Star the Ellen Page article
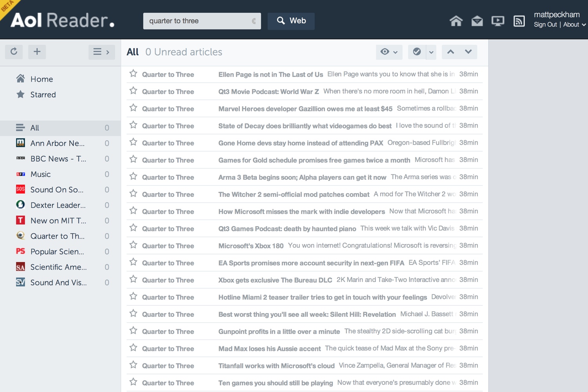Screen dimensions: 588x392 coord(133,74)
